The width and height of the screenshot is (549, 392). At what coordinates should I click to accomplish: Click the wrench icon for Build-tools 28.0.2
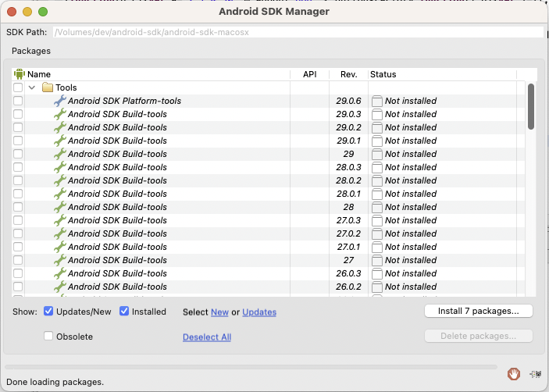[60, 180]
